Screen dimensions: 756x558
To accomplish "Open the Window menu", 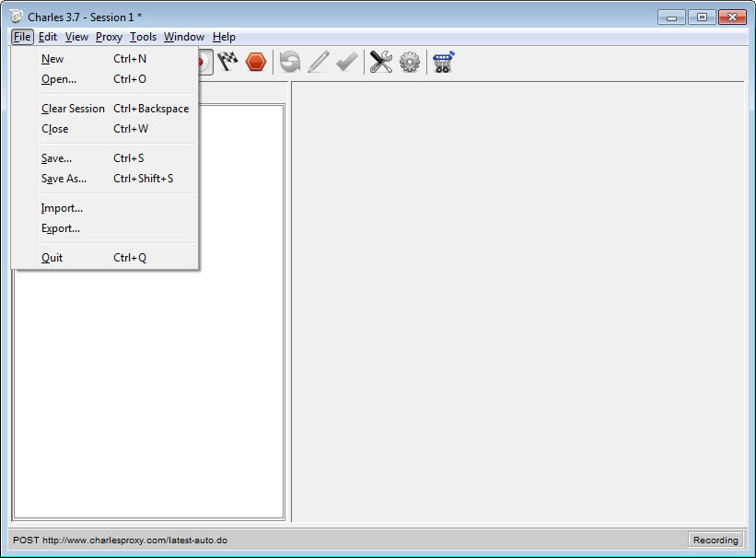I will pyautogui.click(x=184, y=37).
